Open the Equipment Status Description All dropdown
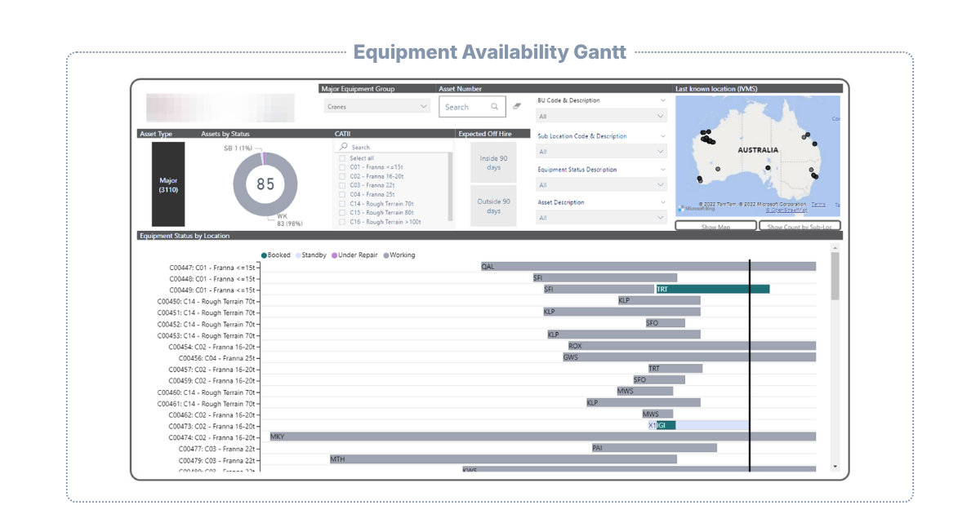980x514 pixels. click(602, 185)
